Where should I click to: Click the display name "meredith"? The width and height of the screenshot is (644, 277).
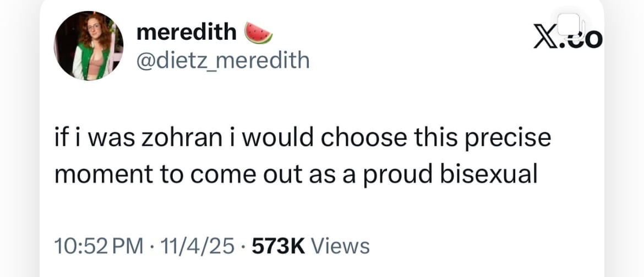point(185,32)
